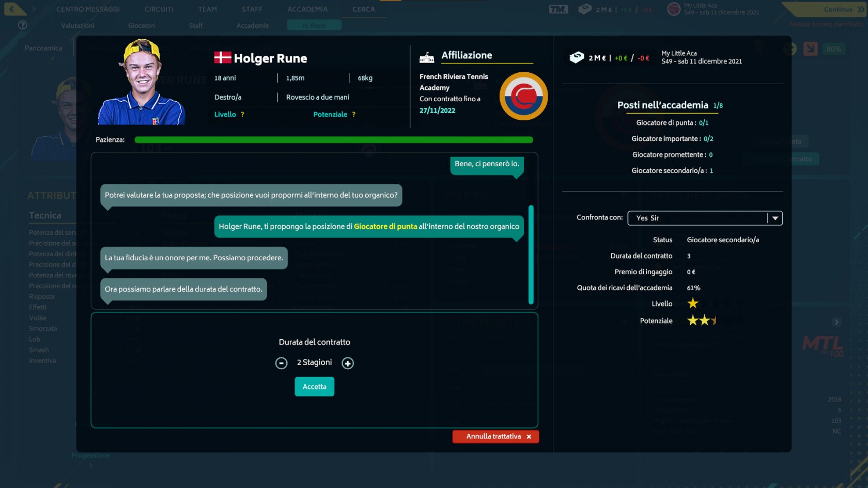Decrease contract duration with minus button
The height and width of the screenshot is (488, 868).
point(281,363)
